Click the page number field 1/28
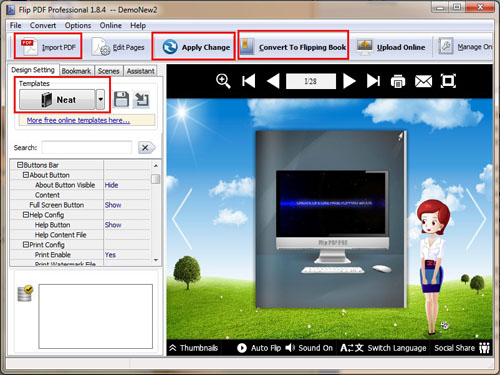The width and height of the screenshot is (500, 375). [x=311, y=81]
